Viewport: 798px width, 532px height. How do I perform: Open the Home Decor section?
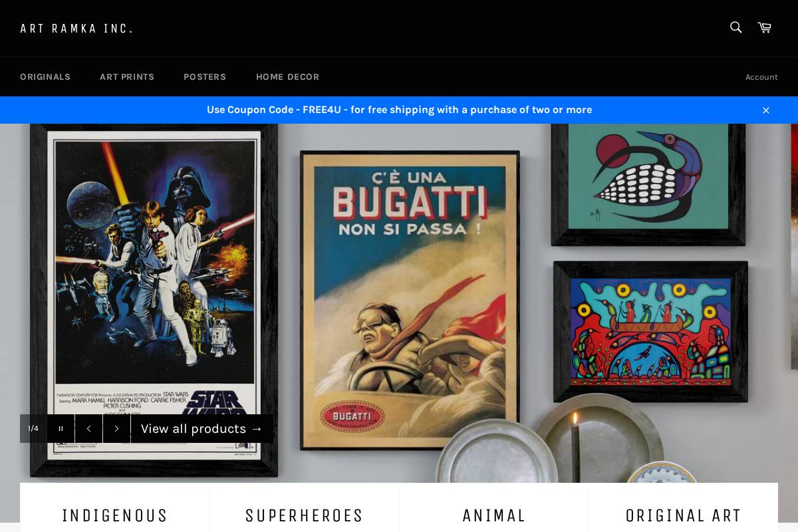(x=287, y=76)
